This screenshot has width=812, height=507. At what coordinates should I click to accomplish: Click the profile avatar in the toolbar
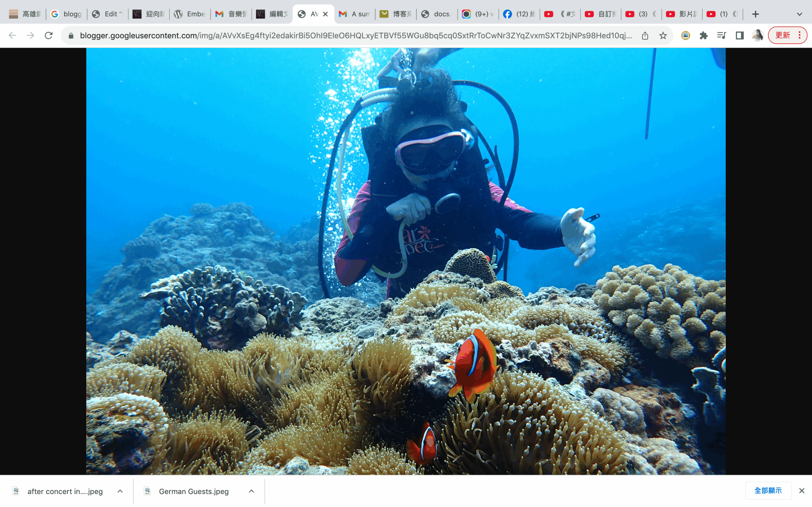758,35
